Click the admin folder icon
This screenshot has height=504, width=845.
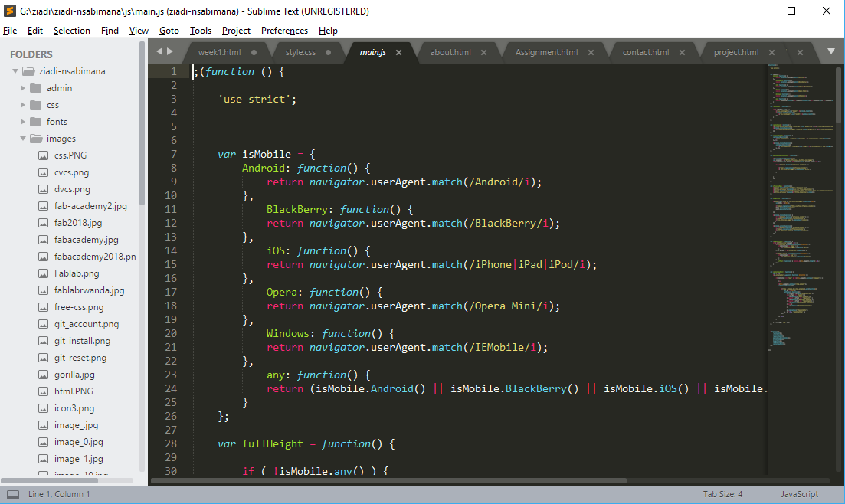[35, 88]
